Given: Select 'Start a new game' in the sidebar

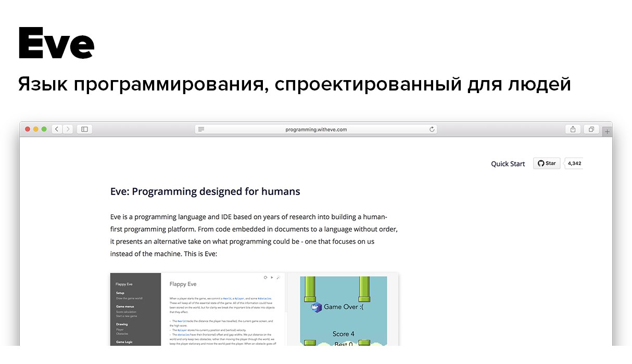Looking at the screenshot, I should point(127,316).
